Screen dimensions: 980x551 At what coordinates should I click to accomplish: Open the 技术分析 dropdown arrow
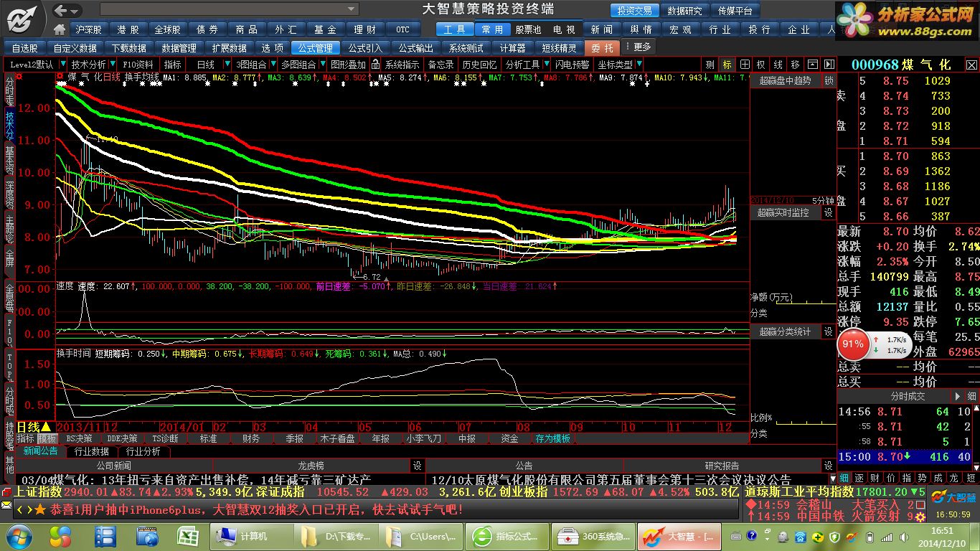click(x=112, y=65)
